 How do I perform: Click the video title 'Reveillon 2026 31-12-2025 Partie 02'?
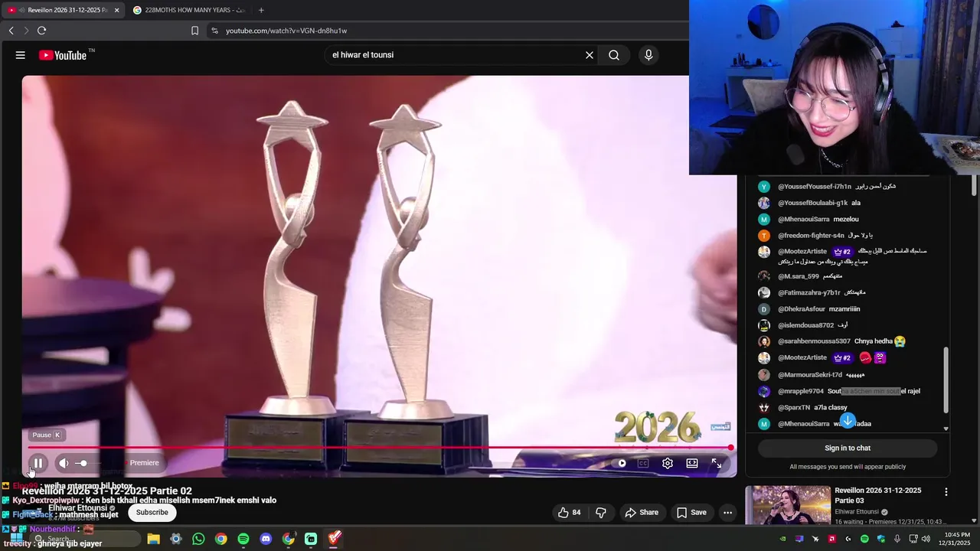(x=107, y=491)
